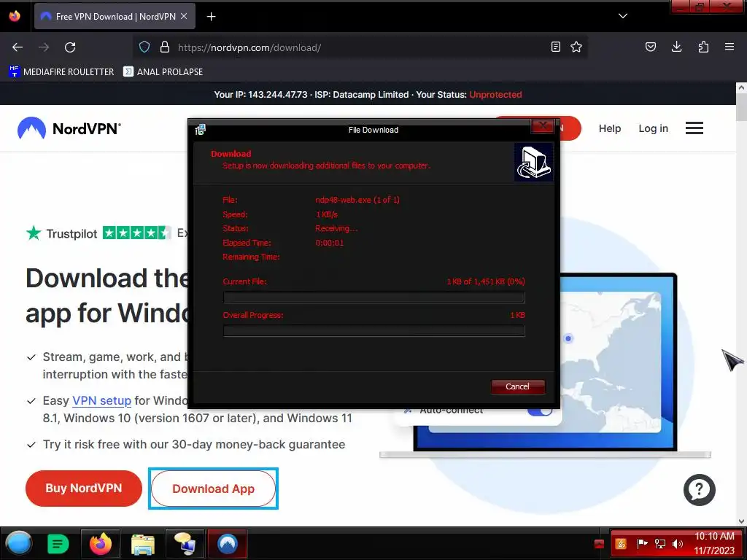Open the green notes app on taskbar

(58, 543)
